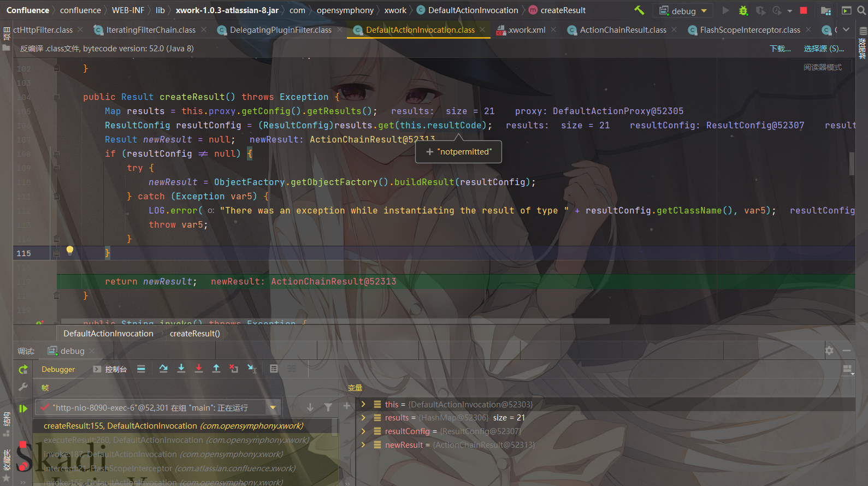Expand the "notpermitted" value popup plus
This screenshot has width=868, height=486.
(429, 152)
